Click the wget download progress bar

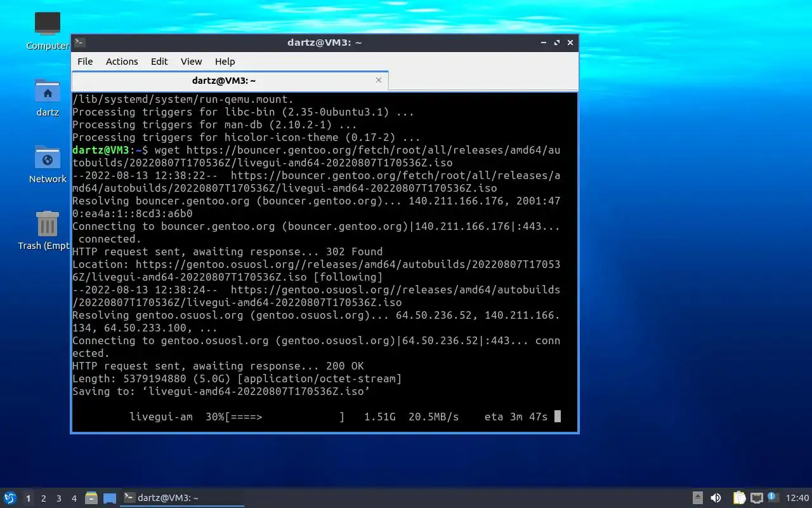pos(285,417)
